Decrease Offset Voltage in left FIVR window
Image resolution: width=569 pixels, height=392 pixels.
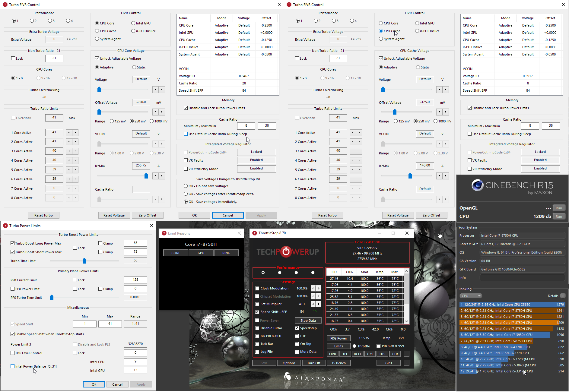point(155,112)
